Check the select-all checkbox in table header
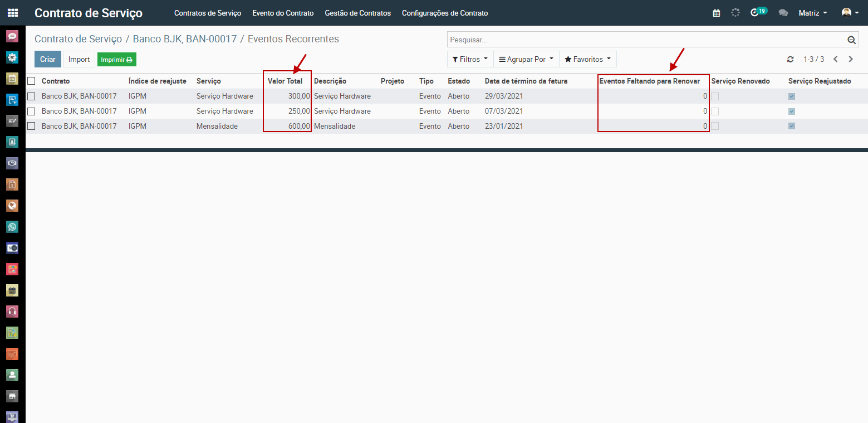868x423 pixels. [31, 81]
